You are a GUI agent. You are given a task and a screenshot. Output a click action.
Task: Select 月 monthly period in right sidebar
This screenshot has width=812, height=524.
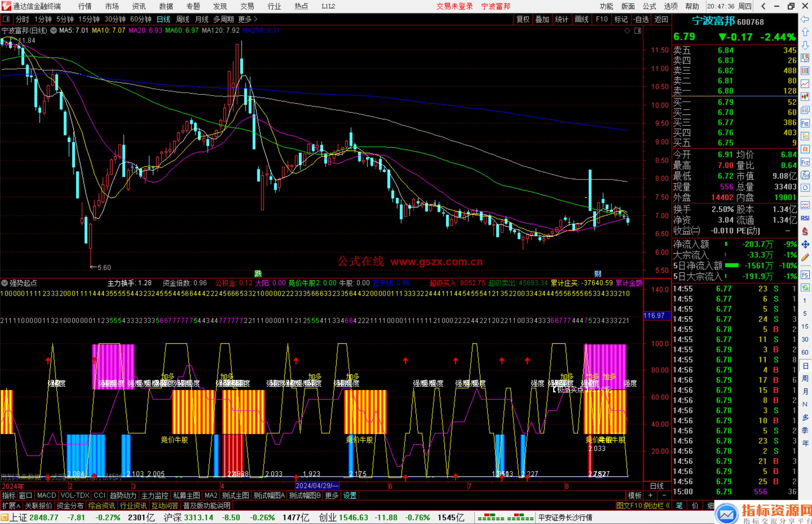pos(805,391)
